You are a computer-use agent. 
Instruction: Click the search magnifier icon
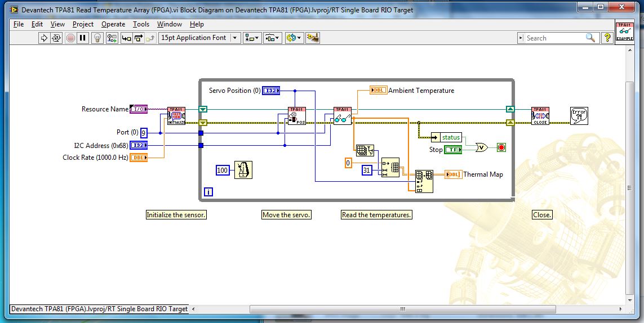pyautogui.click(x=590, y=38)
